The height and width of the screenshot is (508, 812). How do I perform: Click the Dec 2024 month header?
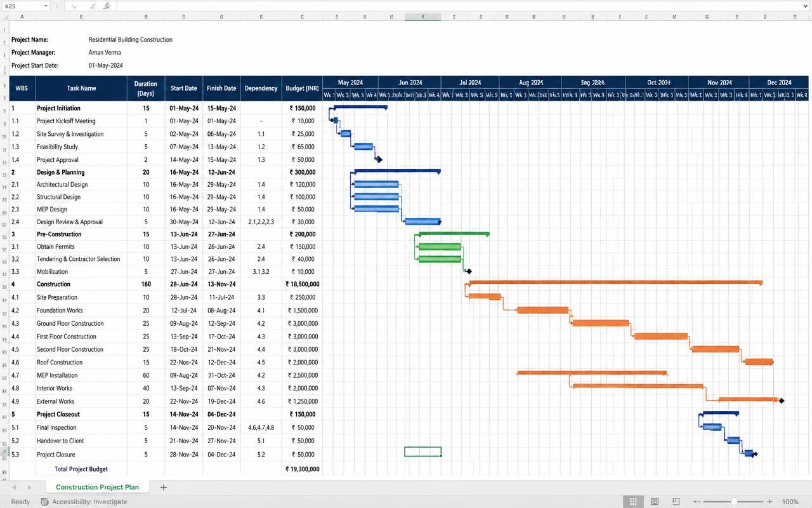click(779, 83)
